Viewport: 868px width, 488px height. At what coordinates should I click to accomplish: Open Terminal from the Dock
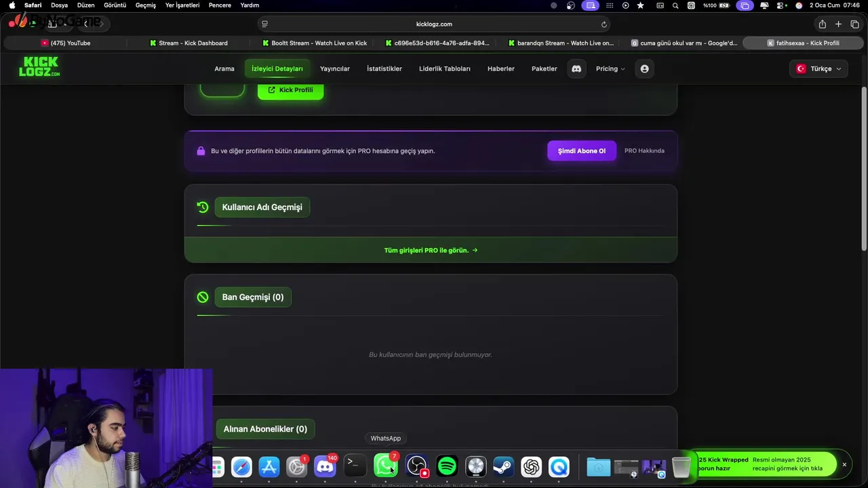355,466
